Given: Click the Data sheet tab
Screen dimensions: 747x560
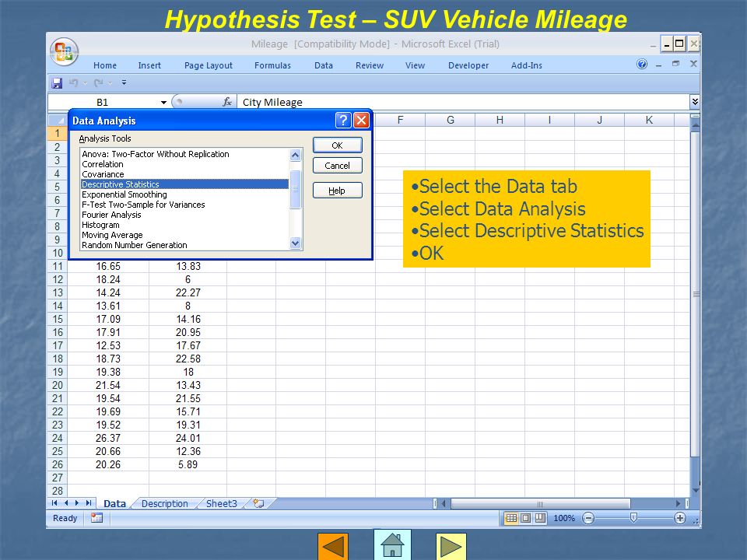Looking at the screenshot, I should [x=115, y=504].
